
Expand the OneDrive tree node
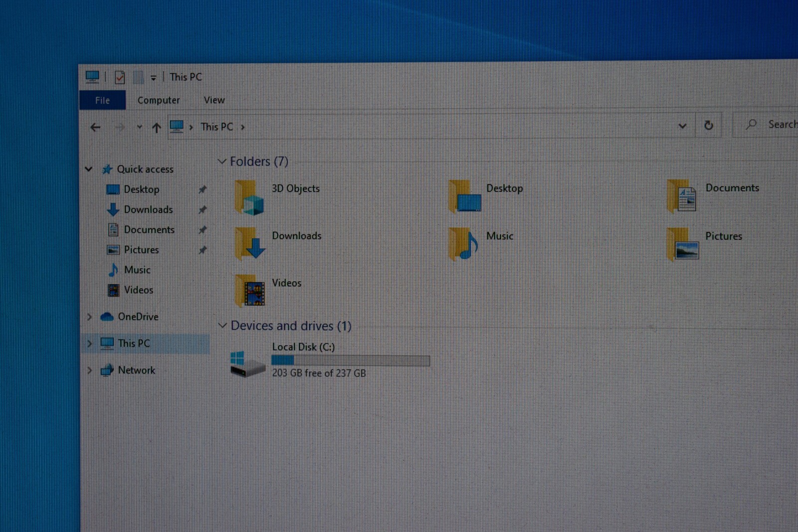click(89, 317)
